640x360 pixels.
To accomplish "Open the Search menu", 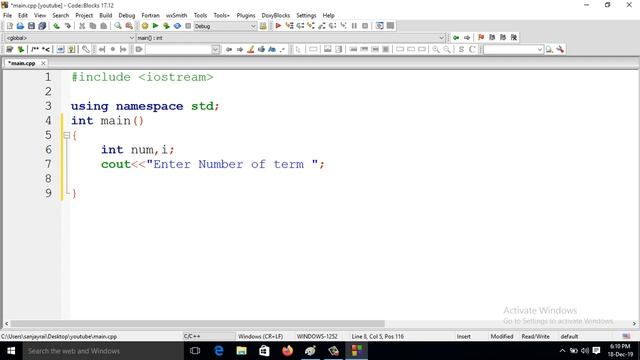I will pos(60,15).
